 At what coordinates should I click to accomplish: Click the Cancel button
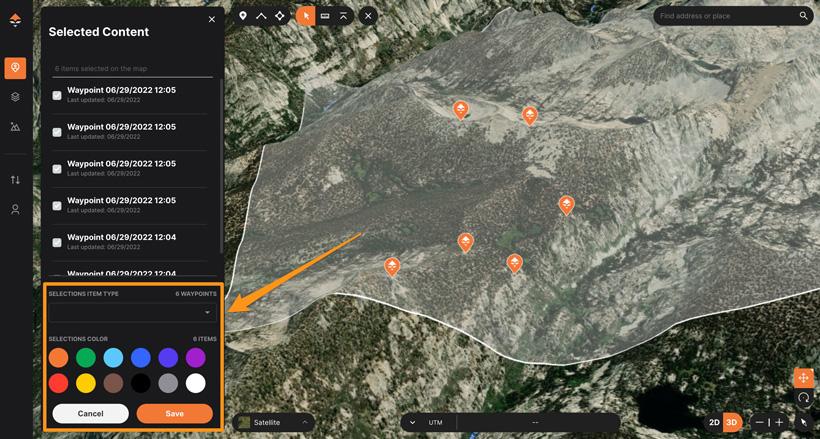pyautogui.click(x=90, y=413)
